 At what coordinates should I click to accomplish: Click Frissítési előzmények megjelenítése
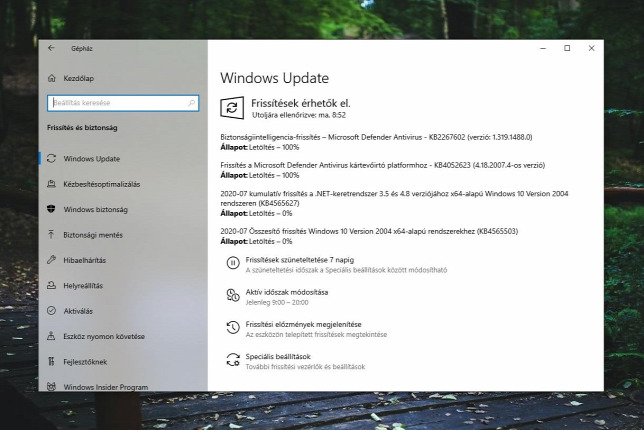pyautogui.click(x=304, y=324)
